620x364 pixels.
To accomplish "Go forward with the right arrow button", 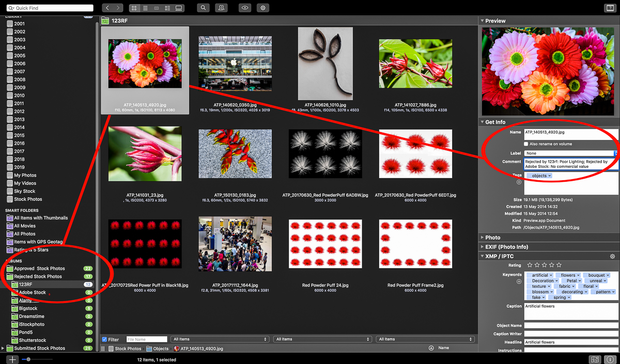I will tap(119, 8).
